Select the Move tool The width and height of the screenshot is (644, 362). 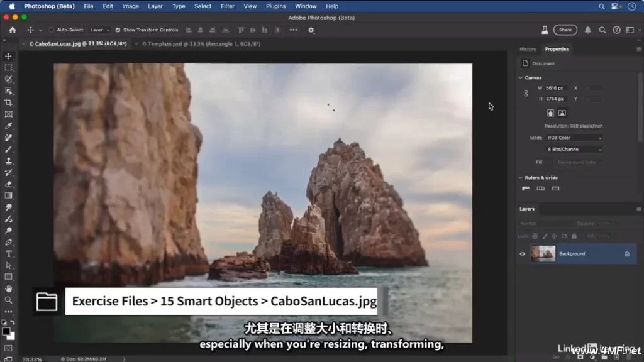pos(8,56)
